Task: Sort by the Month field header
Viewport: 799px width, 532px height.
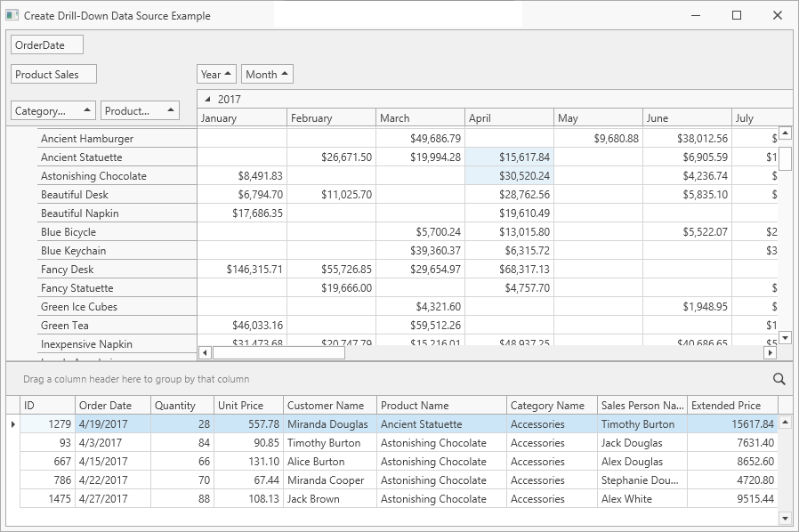Action: (267, 75)
